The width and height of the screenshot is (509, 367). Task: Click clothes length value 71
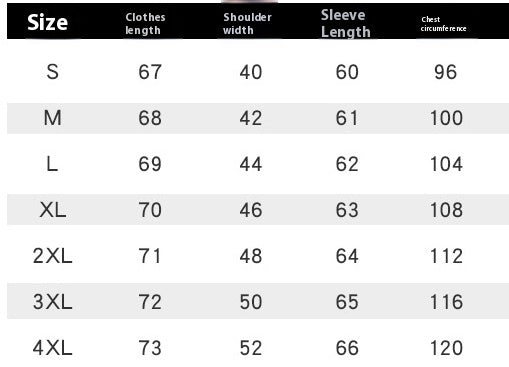coord(150,256)
